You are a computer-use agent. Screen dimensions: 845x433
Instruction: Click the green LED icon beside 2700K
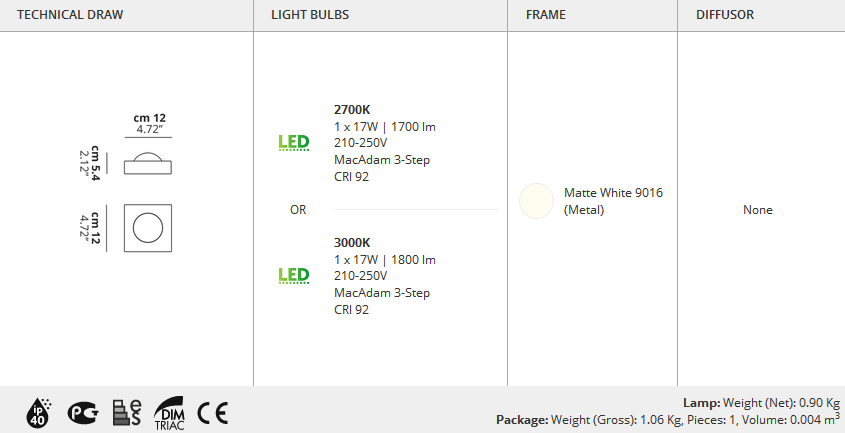point(294,142)
